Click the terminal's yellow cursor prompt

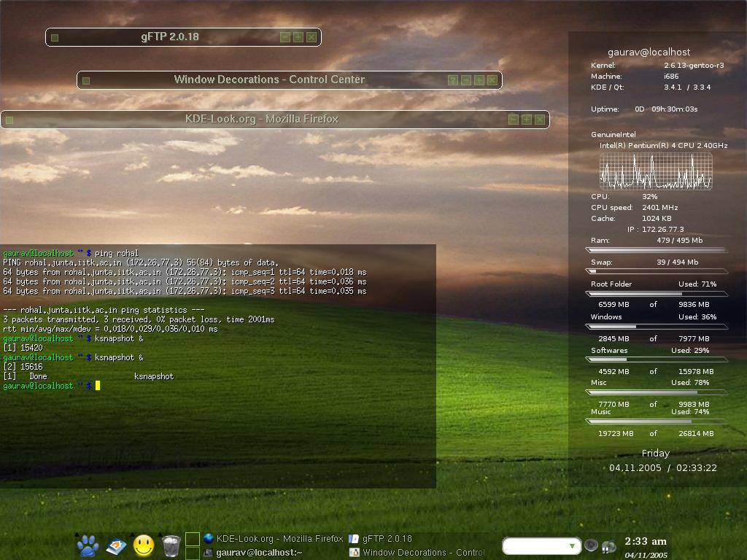(x=98, y=386)
